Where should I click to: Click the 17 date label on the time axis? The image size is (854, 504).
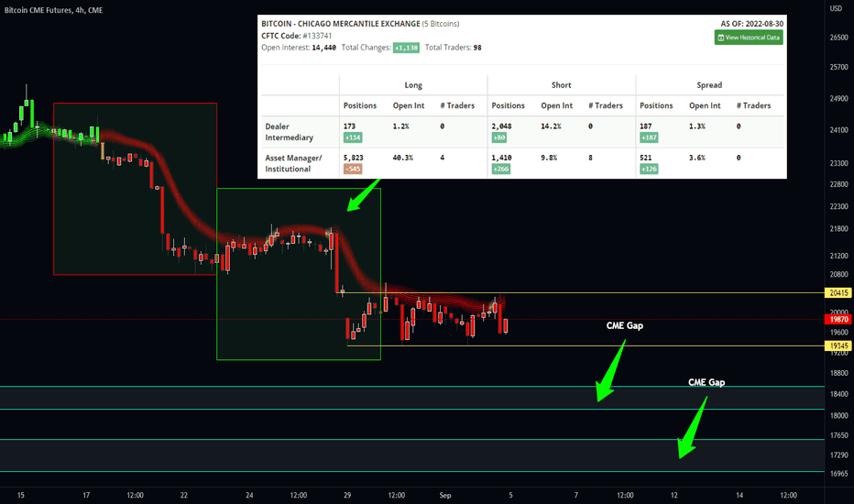tap(86, 495)
